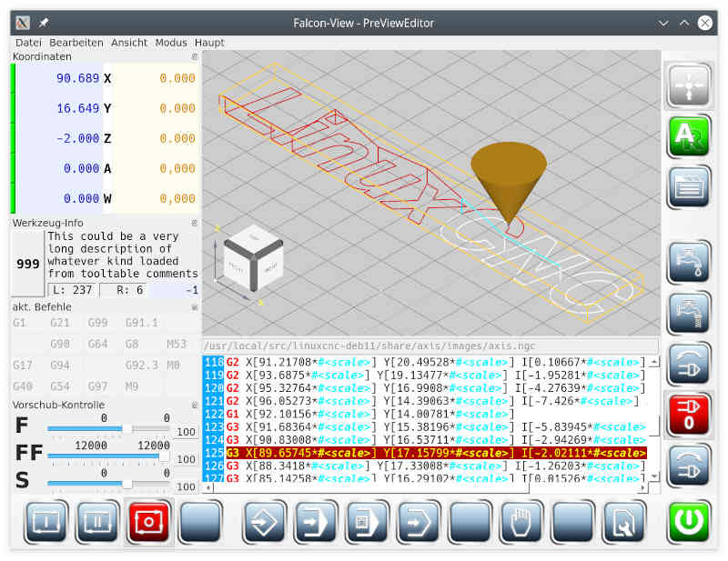Switch to auto mode with the green A button
Viewport: 728px width, 561px height.
(x=689, y=136)
